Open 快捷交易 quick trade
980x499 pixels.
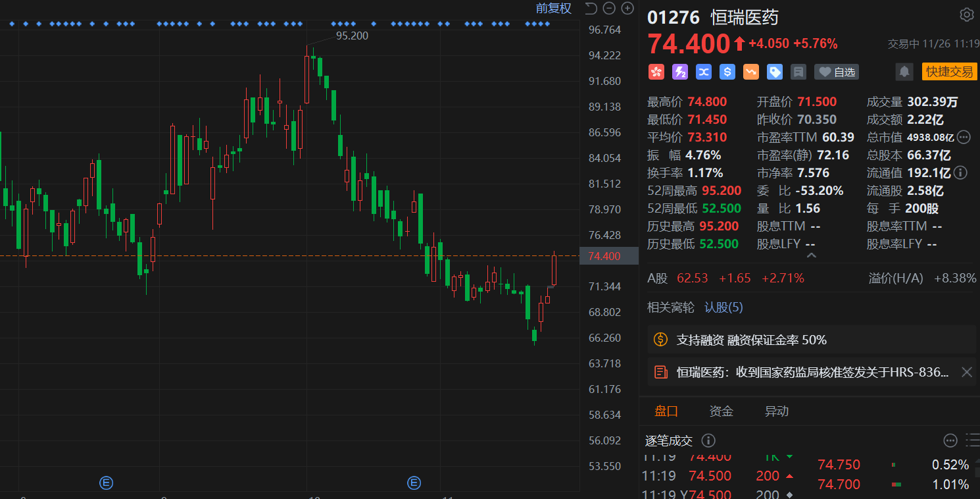click(x=950, y=72)
